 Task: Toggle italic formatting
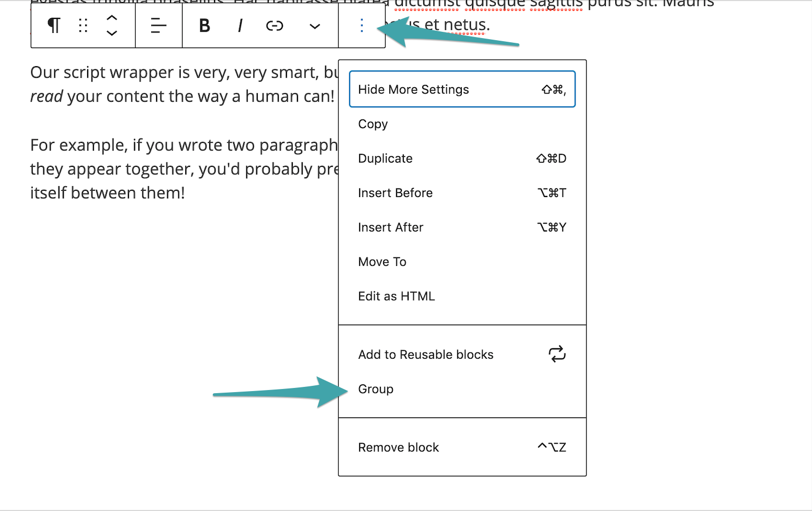(240, 25)
